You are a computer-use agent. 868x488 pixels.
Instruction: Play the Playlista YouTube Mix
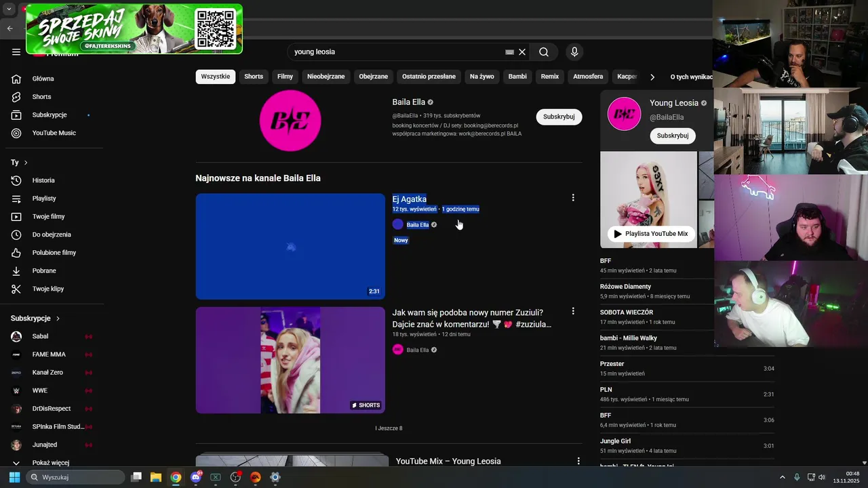[651, 234]
